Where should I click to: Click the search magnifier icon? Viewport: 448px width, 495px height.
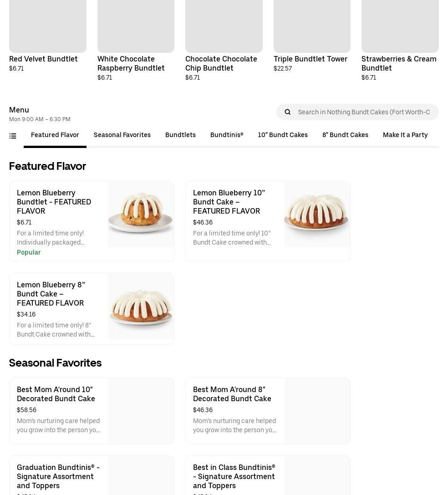(287, 112)
